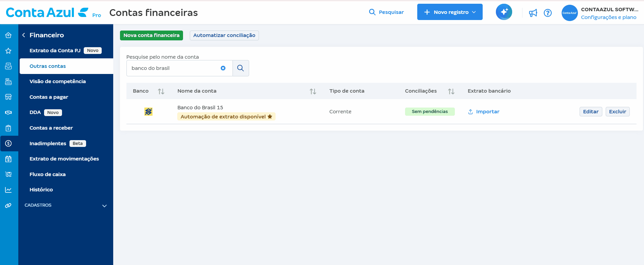Click the Tipo de conta header

347,91
